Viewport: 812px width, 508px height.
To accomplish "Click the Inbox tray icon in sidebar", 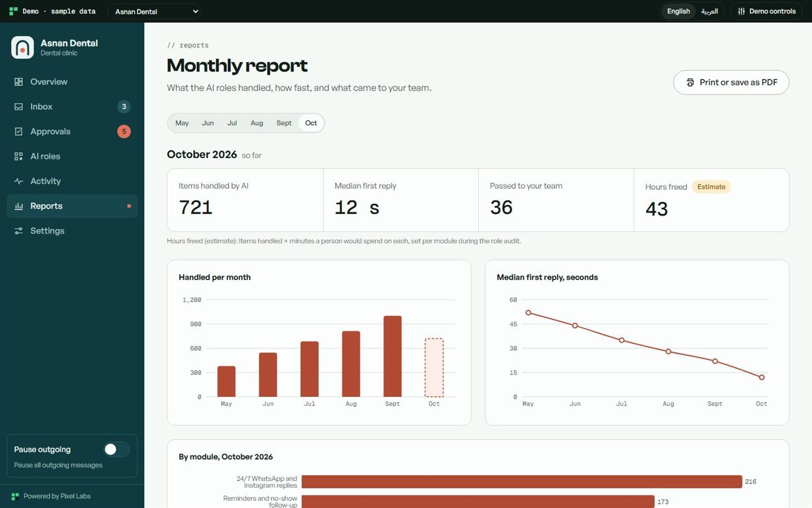I will click(x=19, y=107).
